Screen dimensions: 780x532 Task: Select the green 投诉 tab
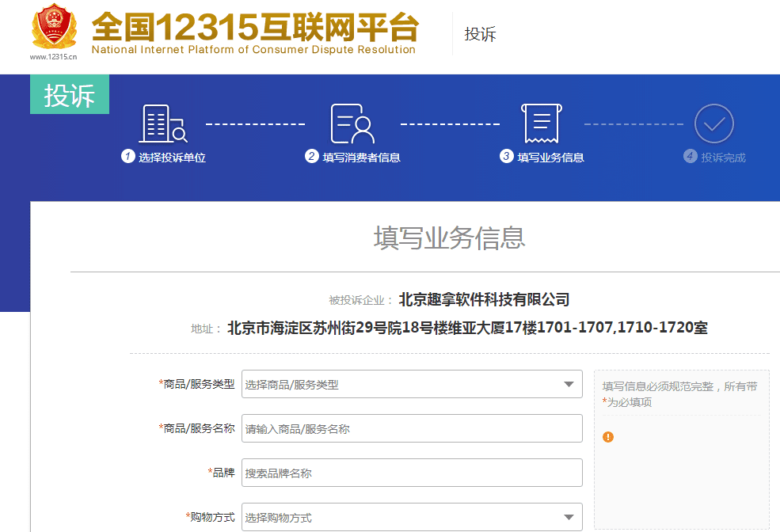(x=70, y=95)
